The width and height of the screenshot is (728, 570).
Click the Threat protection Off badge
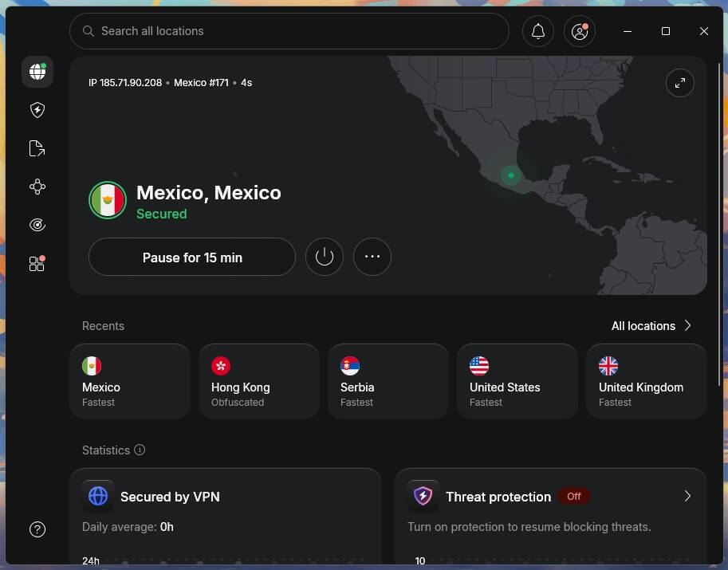tap(574, 496)
